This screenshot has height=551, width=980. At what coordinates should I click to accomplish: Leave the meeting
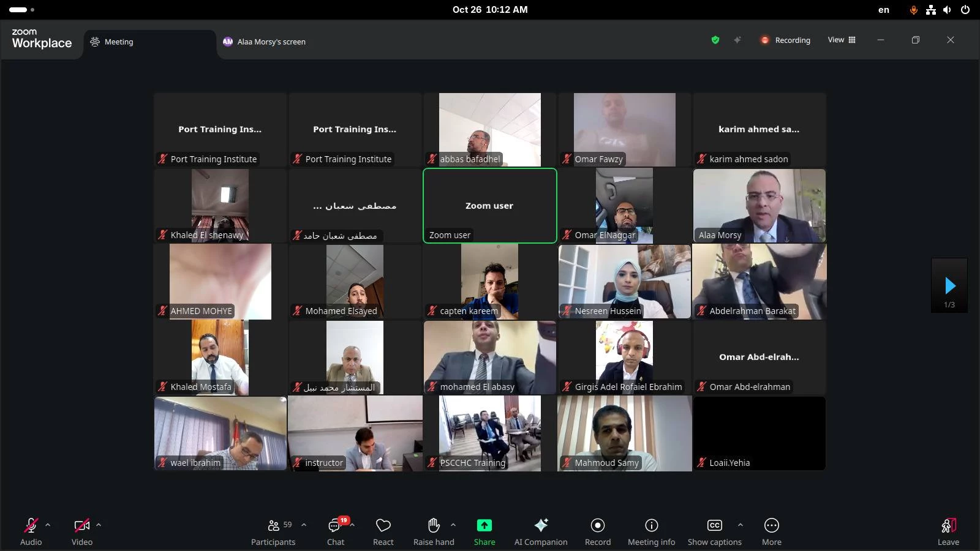948,531
